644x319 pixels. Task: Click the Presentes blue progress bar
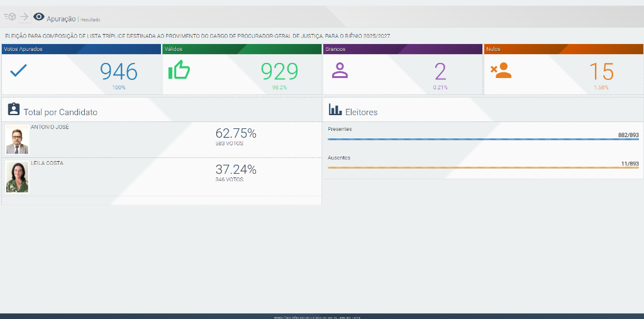[x=483, y=139]
